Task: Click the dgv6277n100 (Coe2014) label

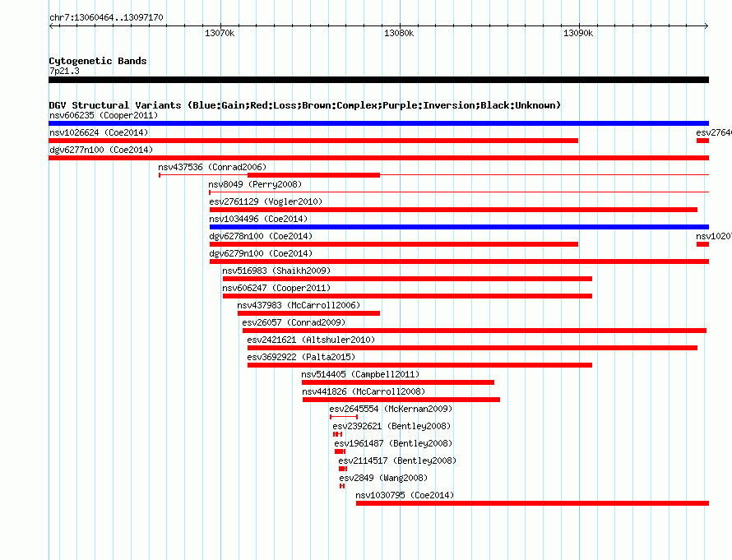Action: [x=101, y=150]
